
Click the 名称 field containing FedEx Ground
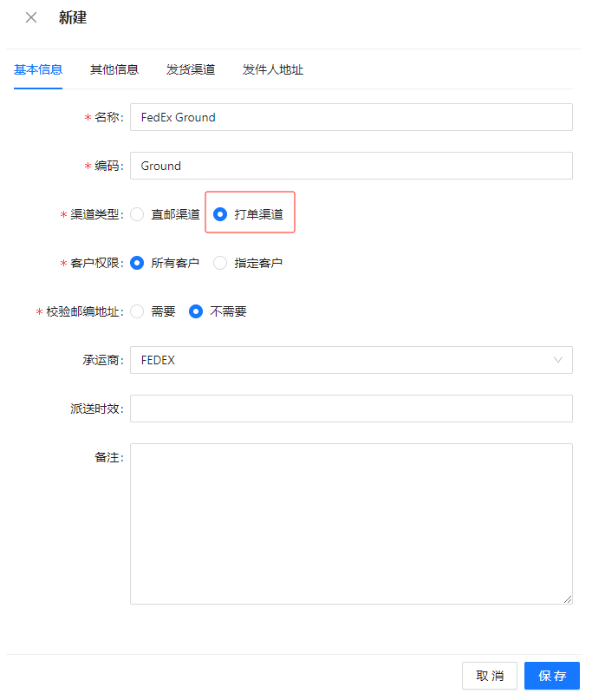(x=351, y=117)
